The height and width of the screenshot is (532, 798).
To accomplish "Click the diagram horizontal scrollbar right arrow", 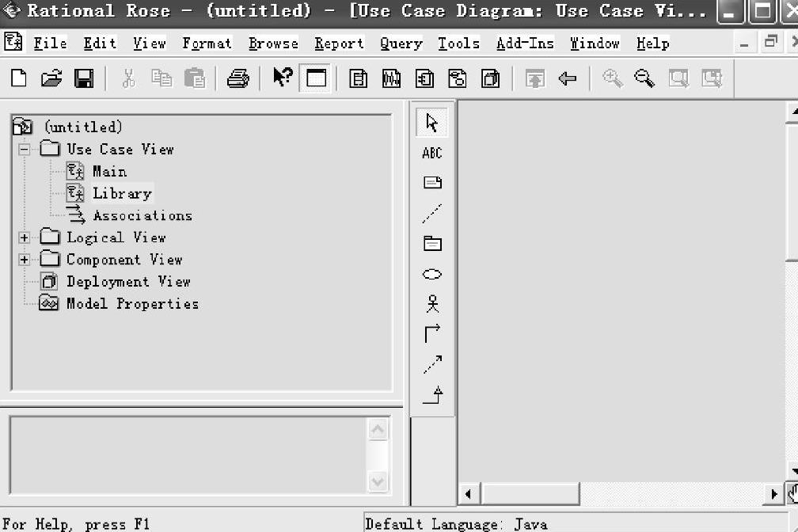I will click(x=774, y=494).
